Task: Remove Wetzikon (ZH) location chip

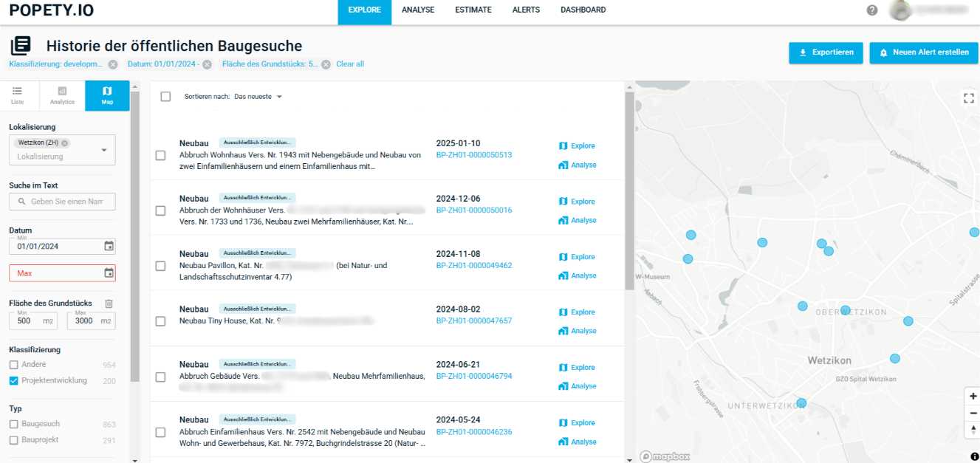Action: coord(65,143)
